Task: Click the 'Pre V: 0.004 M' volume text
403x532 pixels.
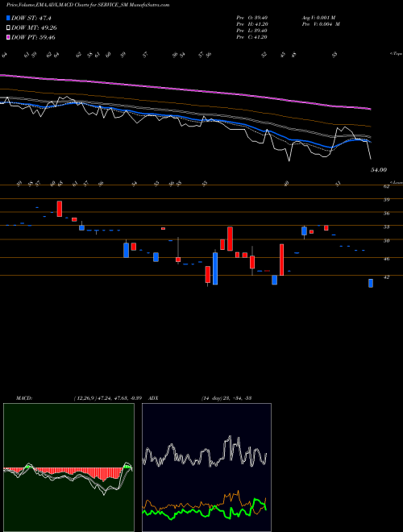Action: [x=321, y=24]
